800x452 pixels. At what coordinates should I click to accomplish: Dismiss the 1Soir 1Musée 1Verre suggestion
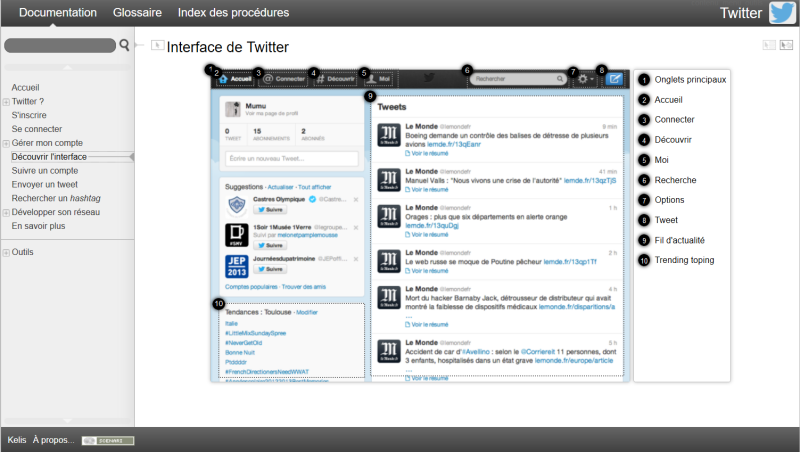click(x=356, y=228)
